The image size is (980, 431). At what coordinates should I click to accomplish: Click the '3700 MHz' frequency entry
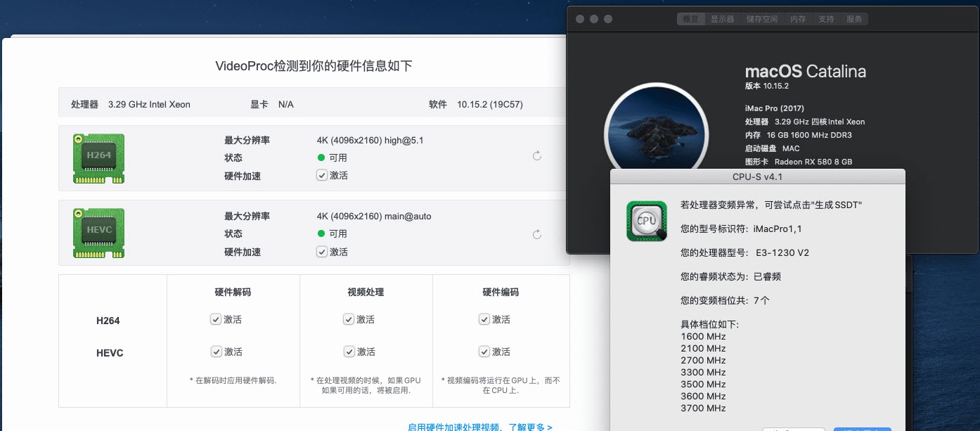point(703,408)
